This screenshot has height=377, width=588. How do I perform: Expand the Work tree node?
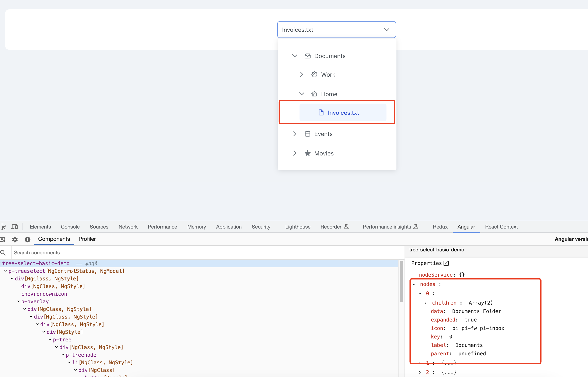point(301,74)
